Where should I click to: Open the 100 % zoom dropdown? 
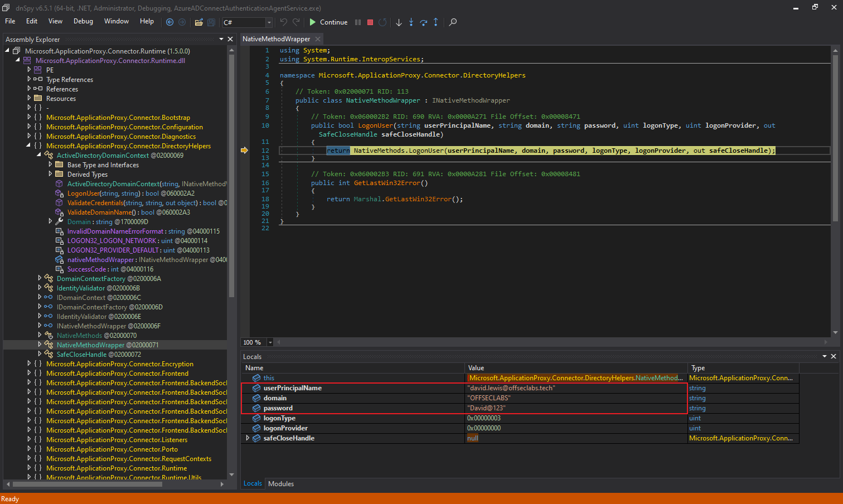[x=270, y=342]
